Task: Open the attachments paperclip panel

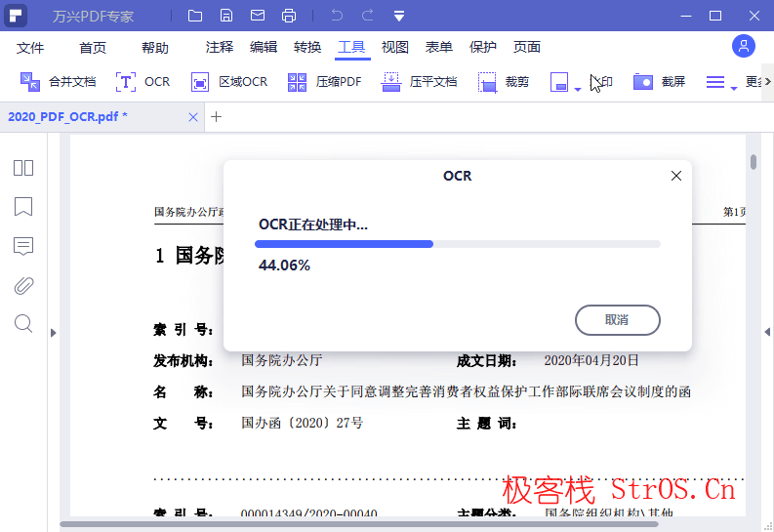Action: [23, 285]
